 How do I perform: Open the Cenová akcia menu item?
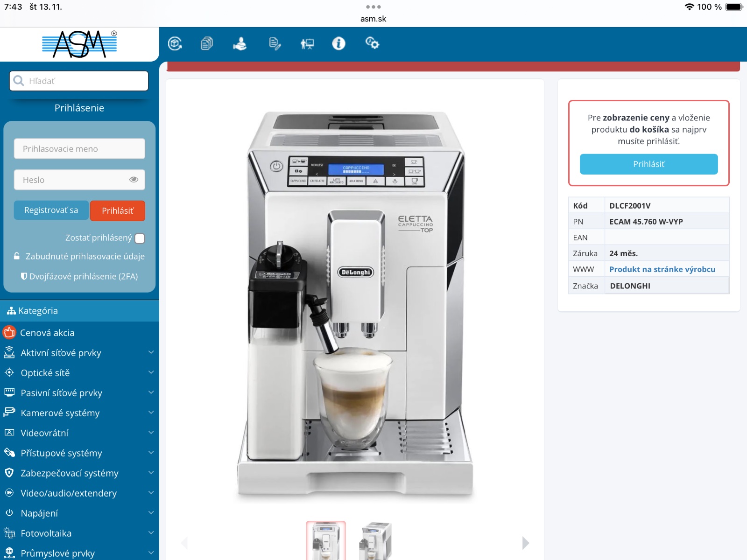[47, 333]
